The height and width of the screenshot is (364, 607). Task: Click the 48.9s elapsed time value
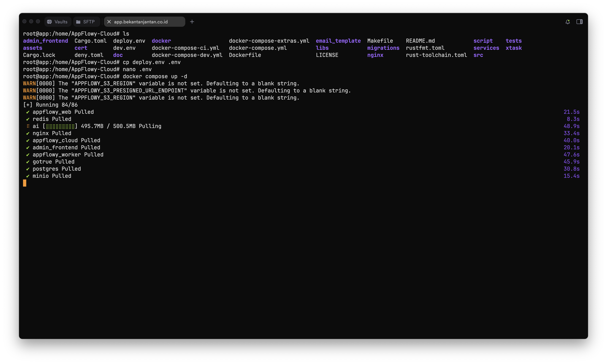tap(571, 126)
